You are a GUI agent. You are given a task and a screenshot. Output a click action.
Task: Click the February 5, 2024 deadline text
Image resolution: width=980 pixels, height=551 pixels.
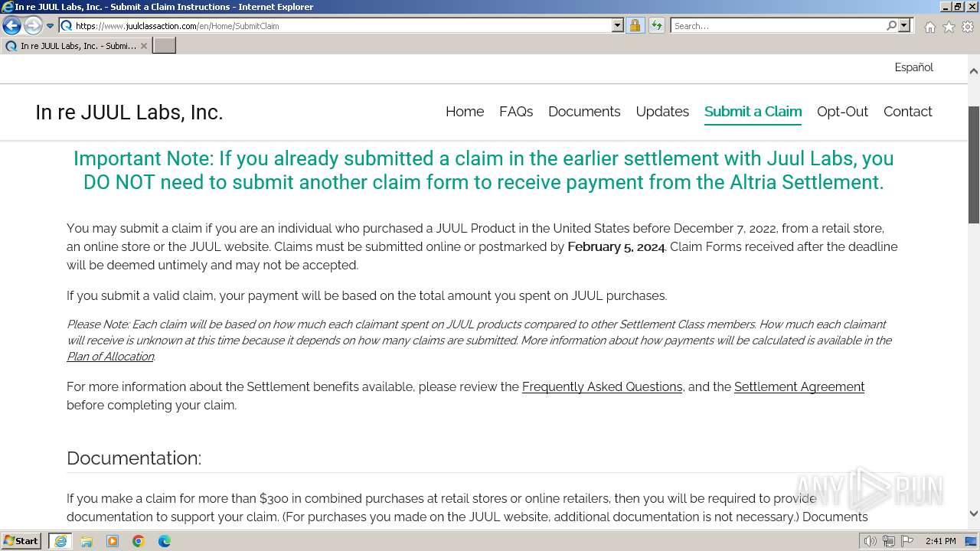[616, 247]
